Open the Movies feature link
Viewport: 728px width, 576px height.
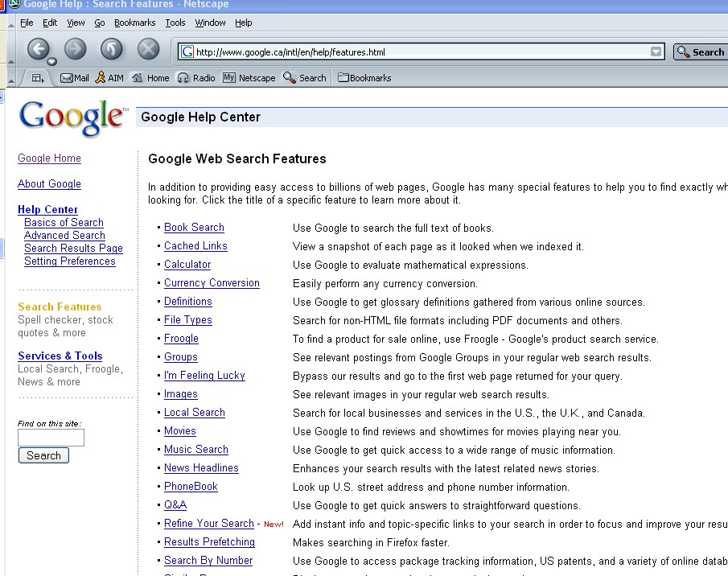(x=179, y=431)
